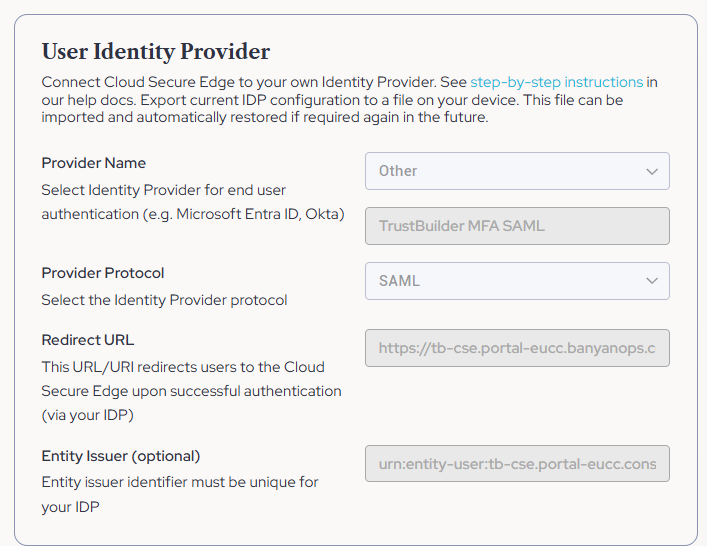Screen dimensions: 707x546
Task: Click the Redirect URL label
Action: coord(87,340)
